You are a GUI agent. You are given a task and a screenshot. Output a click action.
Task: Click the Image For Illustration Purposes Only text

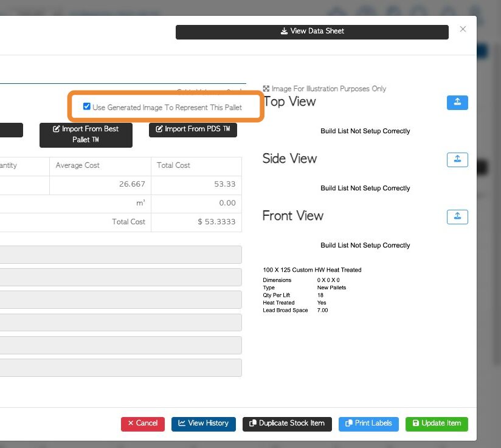point(329,89)
